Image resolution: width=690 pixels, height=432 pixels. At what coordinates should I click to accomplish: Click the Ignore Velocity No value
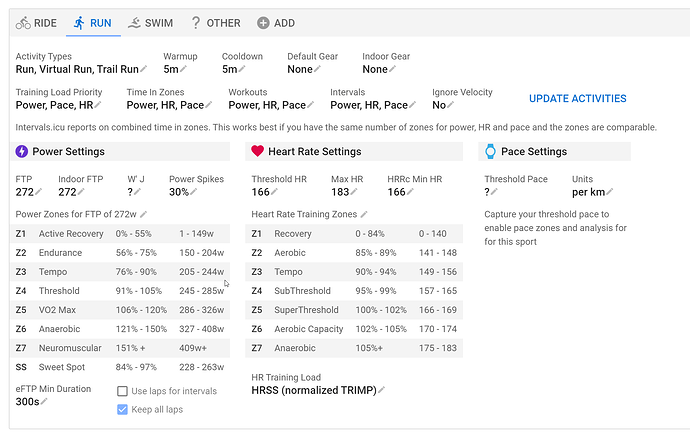pos(439,105)
